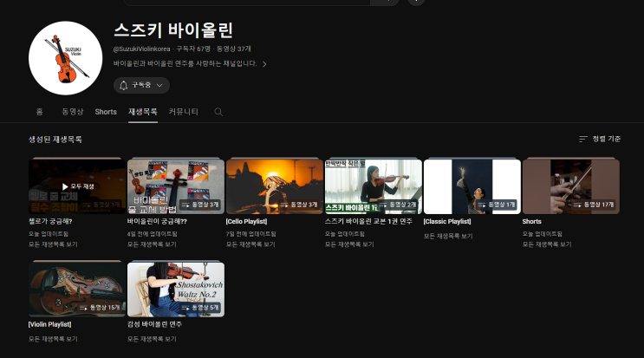Click the [Violin Playlist] title
This screenshot has height=358, width=644.
pyautogui.click(x=49, y=324)
